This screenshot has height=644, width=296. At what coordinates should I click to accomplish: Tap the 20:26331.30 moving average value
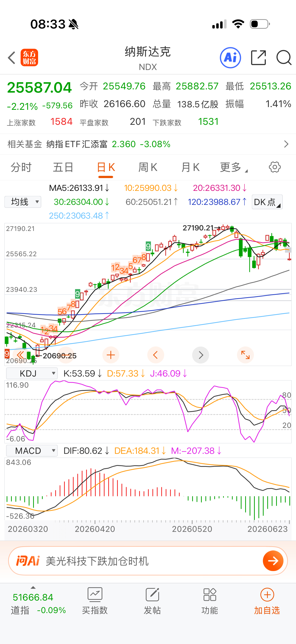[220, 188]
